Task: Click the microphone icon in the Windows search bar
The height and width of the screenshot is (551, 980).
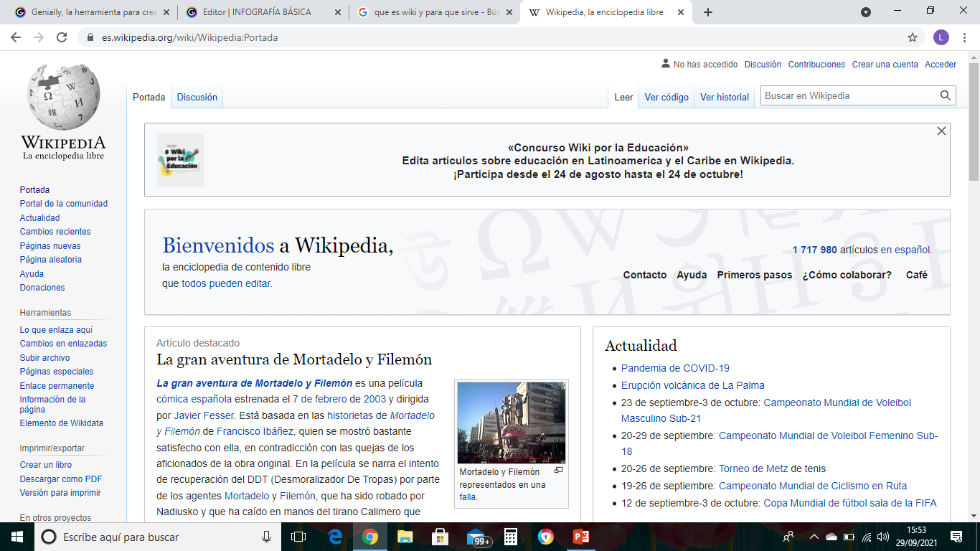Action: pyautogui.click(x=265, y=536)
